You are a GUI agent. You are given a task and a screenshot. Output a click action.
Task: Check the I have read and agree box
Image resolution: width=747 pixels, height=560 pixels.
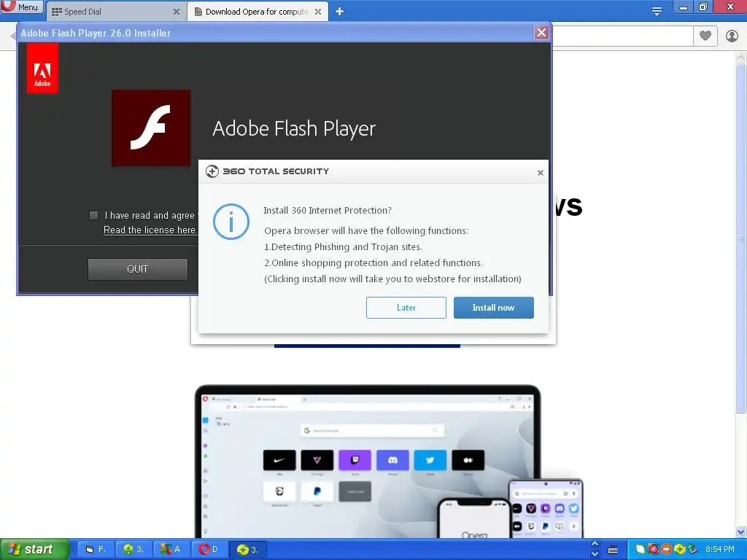(x=94, y=215)
